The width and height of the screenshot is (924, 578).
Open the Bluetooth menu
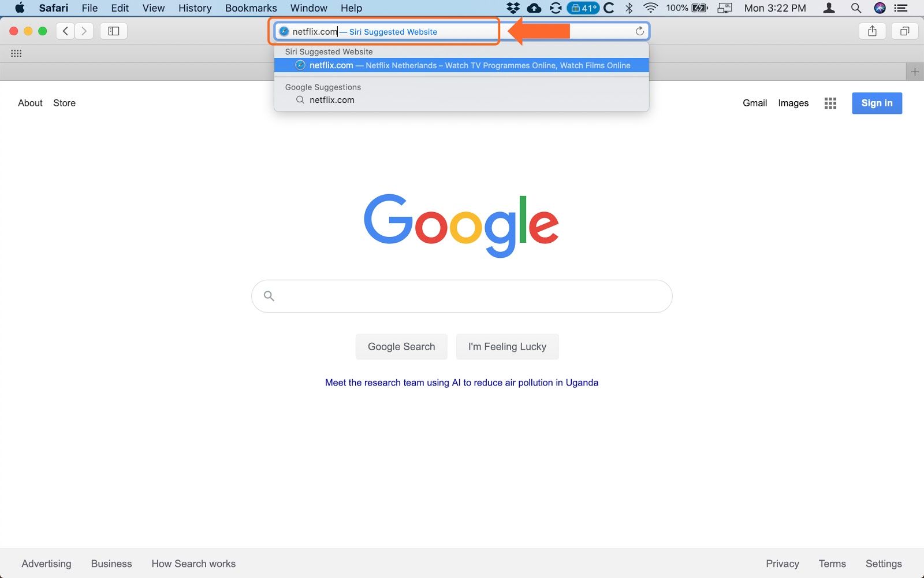(629, 8)
